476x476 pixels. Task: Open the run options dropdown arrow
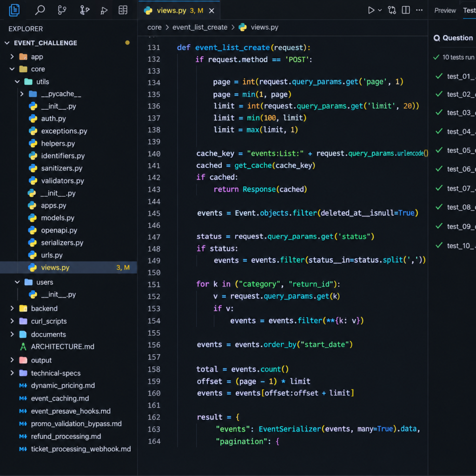coord(380,10)
